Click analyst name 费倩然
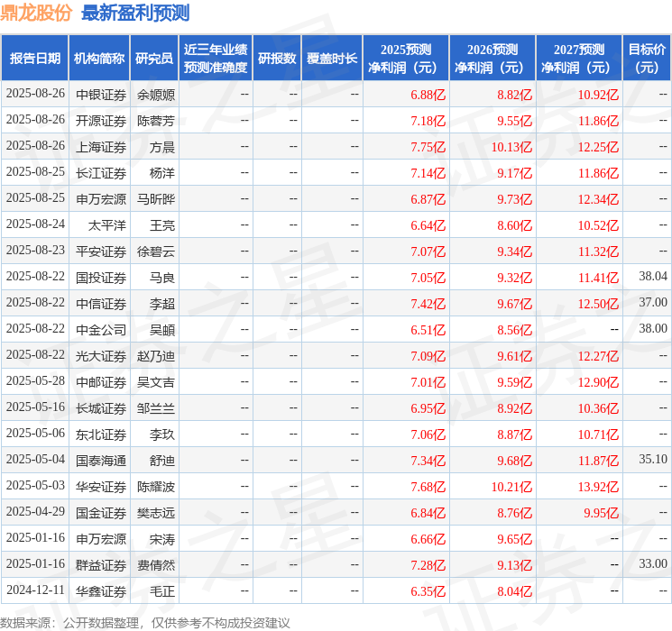This screenshot has width=672, height=631. (156, 565)
